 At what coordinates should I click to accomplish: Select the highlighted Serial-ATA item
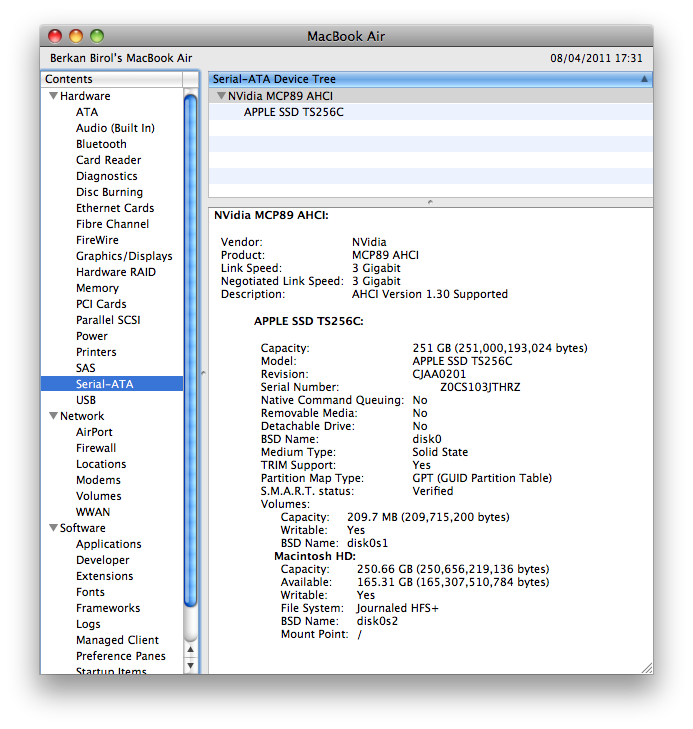coord(112,384)
